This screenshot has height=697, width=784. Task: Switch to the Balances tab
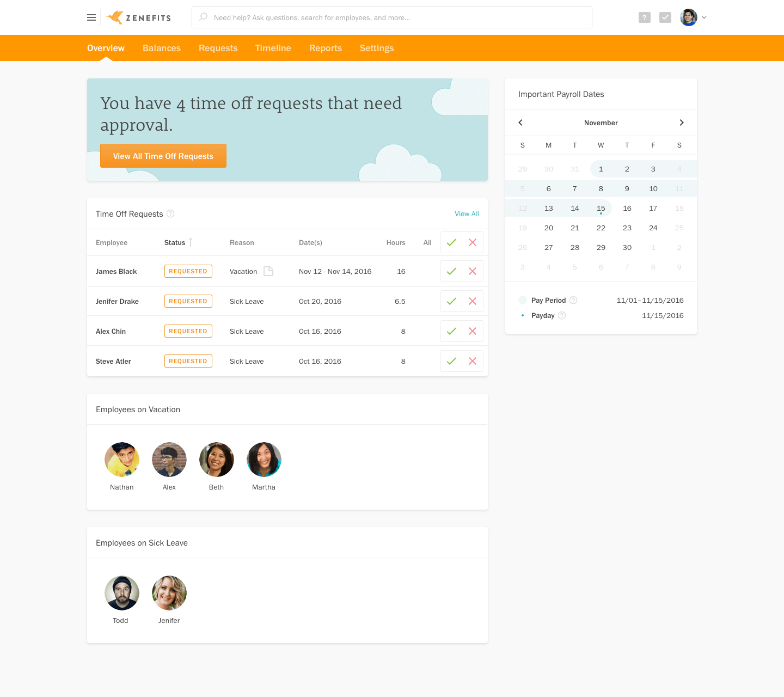[162, 48]
